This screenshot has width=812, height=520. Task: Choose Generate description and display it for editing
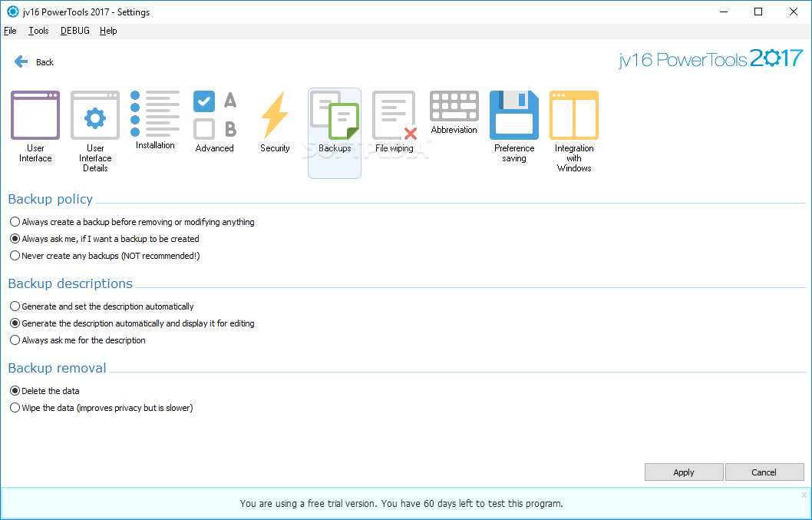pos(132,323)
